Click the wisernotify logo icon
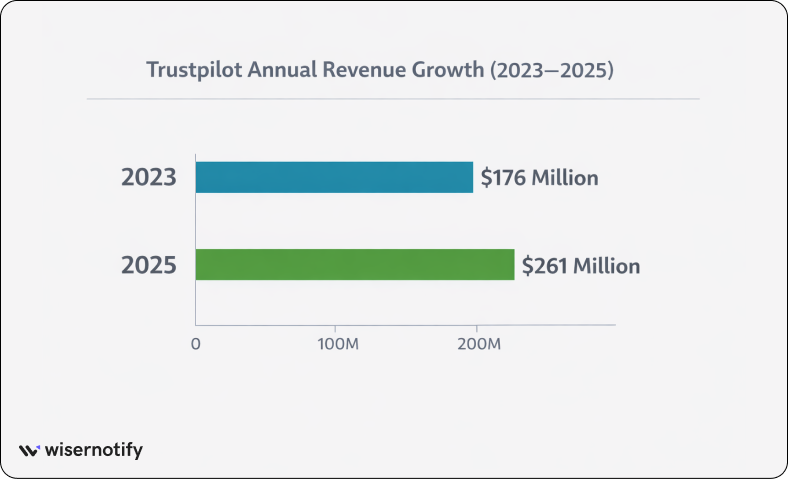The image size is (788, 479). point(30,451)
